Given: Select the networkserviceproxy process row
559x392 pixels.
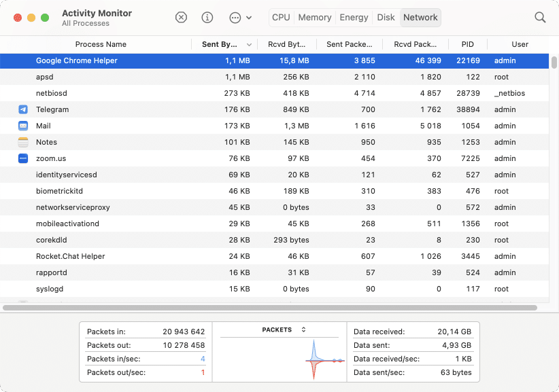Looking at the screenshot, I should point(274,208).
